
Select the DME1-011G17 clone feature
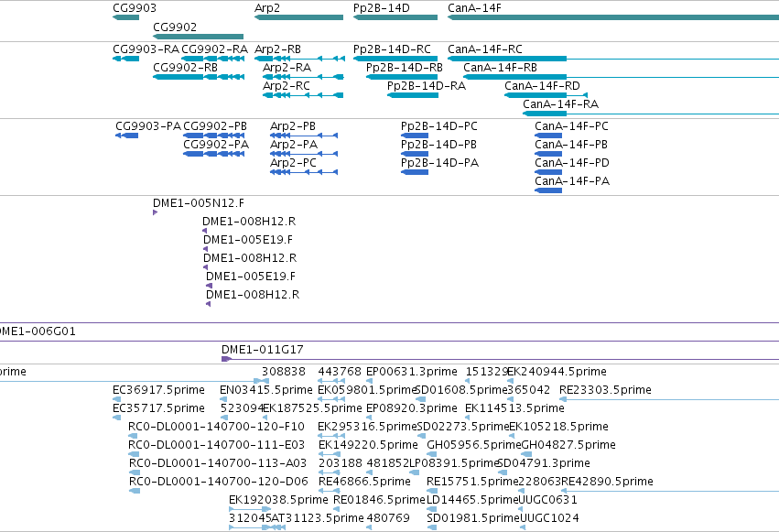point(501,359)
